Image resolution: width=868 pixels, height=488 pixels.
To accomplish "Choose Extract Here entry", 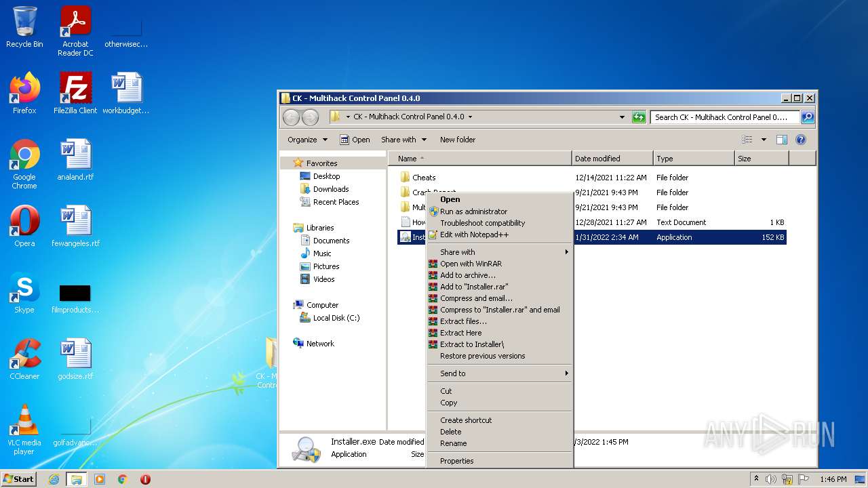I will 500,333.
